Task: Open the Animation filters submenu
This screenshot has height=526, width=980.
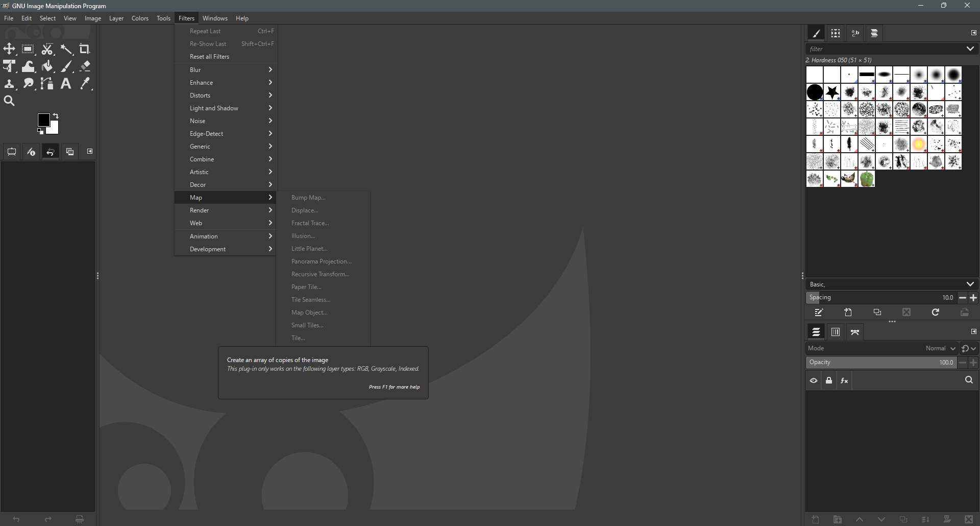Action: tap(226, 236)
